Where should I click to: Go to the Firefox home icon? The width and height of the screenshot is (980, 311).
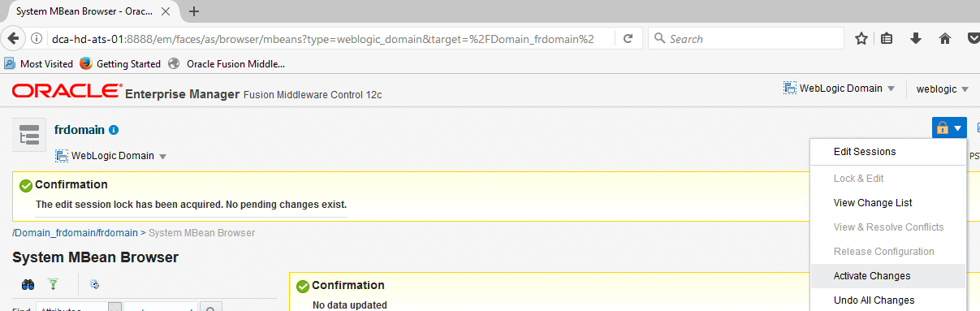[945, 38]
